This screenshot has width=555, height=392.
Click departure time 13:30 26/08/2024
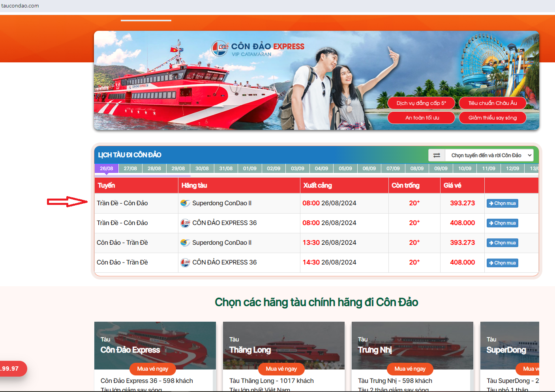pos(329,243)
